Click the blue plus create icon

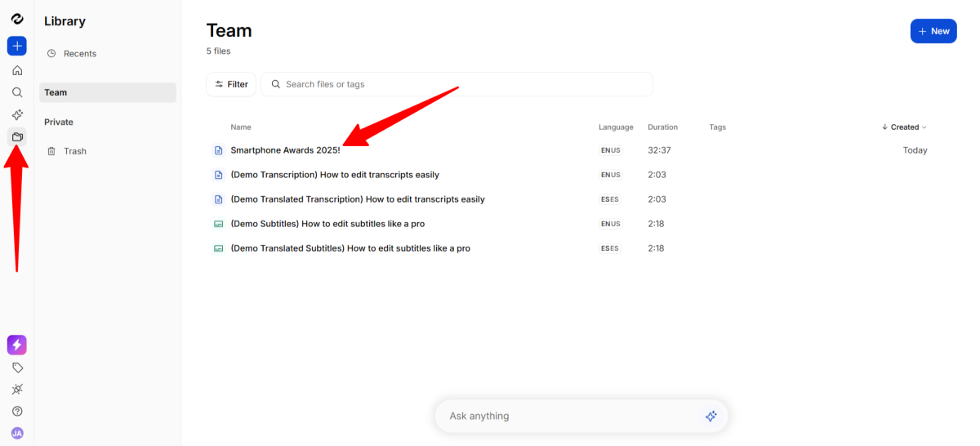pyautogui.click(x=17, y=46)
